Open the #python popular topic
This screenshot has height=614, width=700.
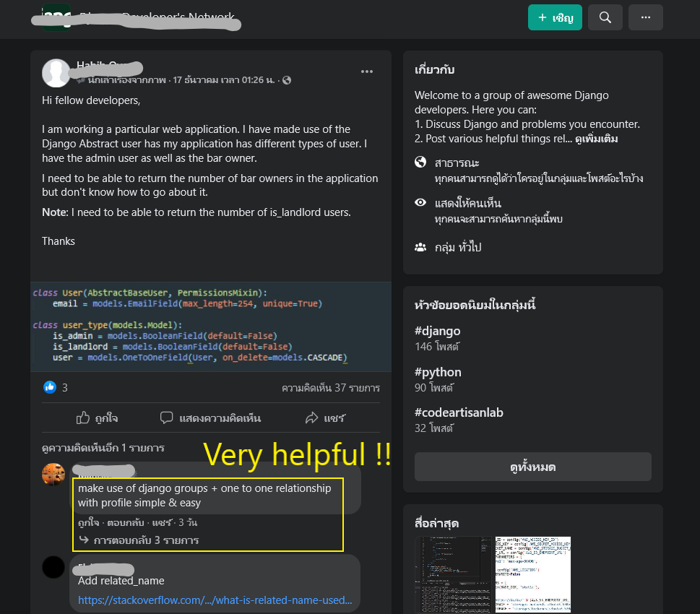pyautogui.click(x=438, y=372)
